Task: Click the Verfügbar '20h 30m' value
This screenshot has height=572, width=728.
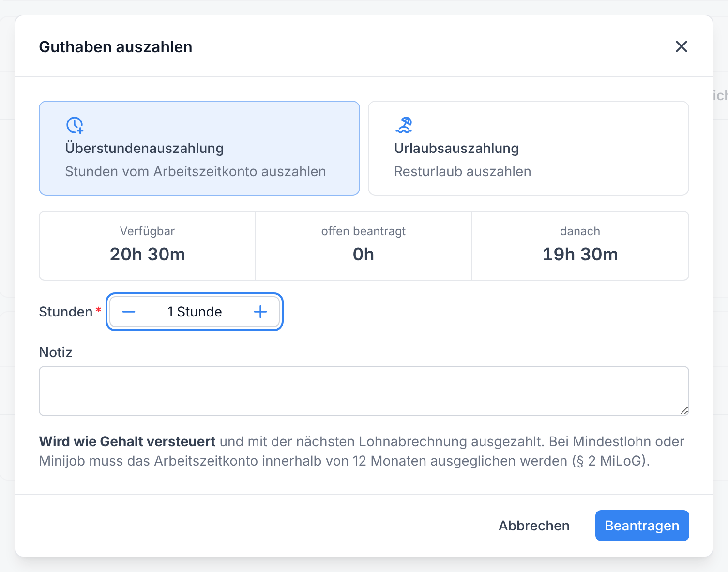Action: (147, 254)
